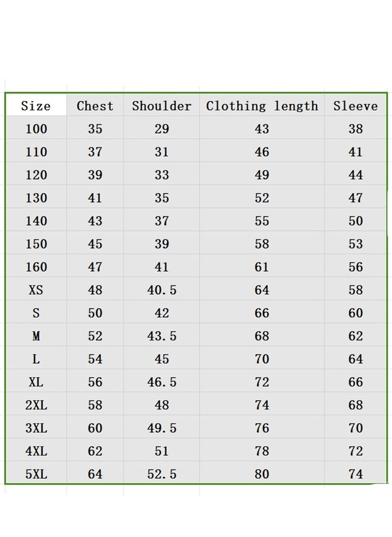Click shoulder value 40.5 in XS row
392x537 pixels.
point(161,289)
